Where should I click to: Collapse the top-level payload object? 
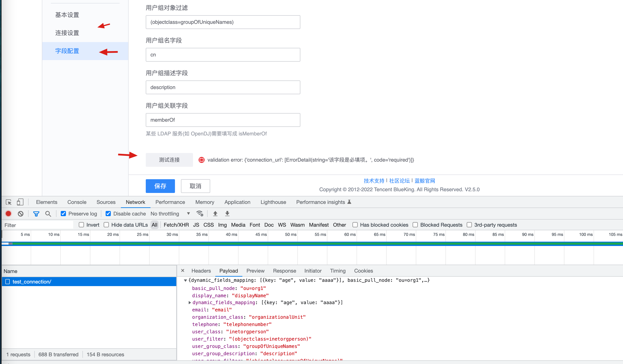click(x=185, y=280)
